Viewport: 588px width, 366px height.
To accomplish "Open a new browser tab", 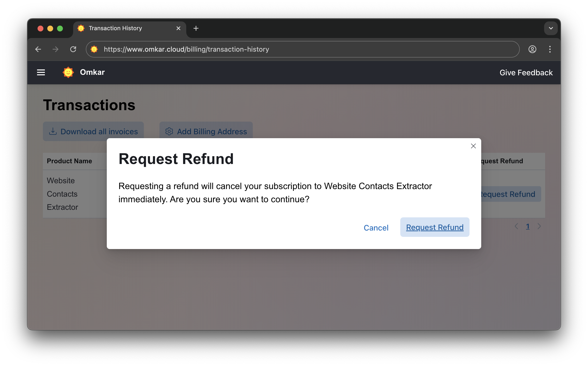I will click(196, 28).
